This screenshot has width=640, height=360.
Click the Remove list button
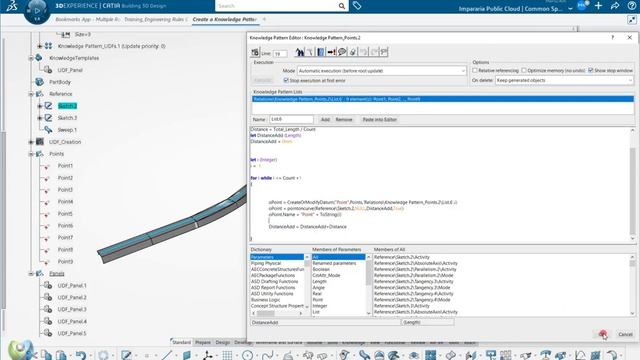tap(344, 120)
